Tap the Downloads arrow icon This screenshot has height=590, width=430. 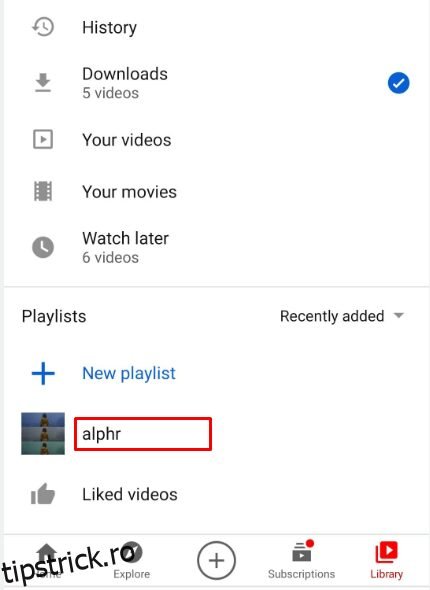pos(43,83)
